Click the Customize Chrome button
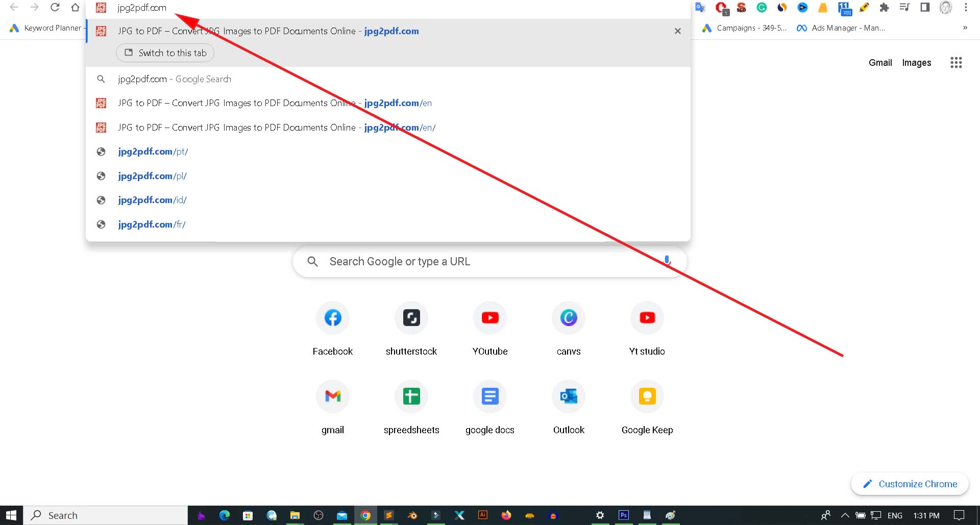This screenshot has height=525, width=980. (x=910, y=484)
